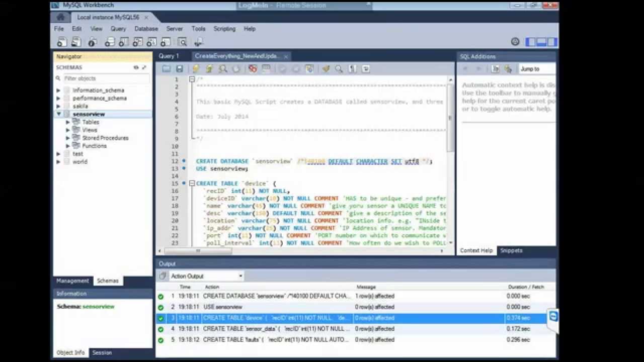Click the Filter objects search field
Screen dimensions: 644x362
tap(106, 78)
